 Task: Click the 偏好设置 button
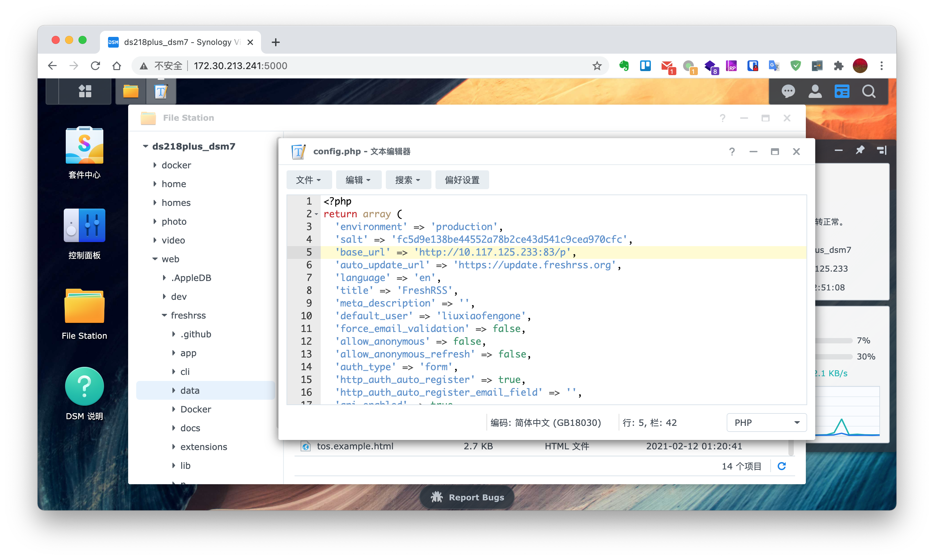coord(462,180)
